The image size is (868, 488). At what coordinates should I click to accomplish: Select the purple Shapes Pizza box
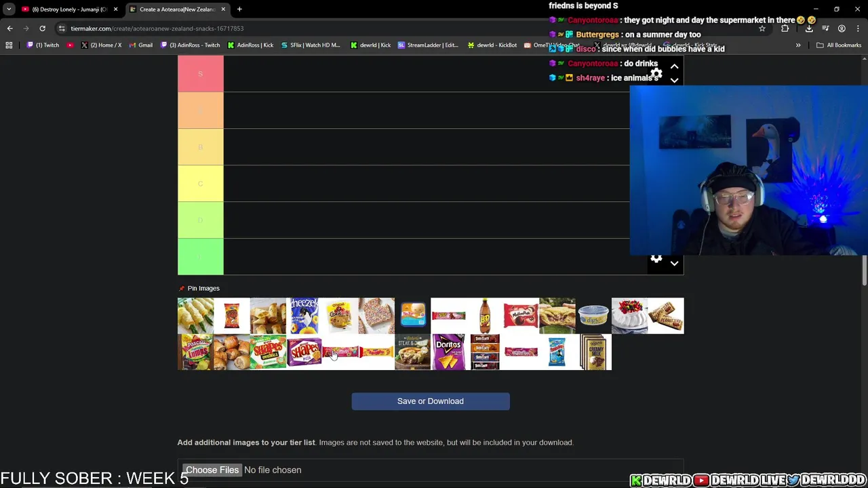304,352
